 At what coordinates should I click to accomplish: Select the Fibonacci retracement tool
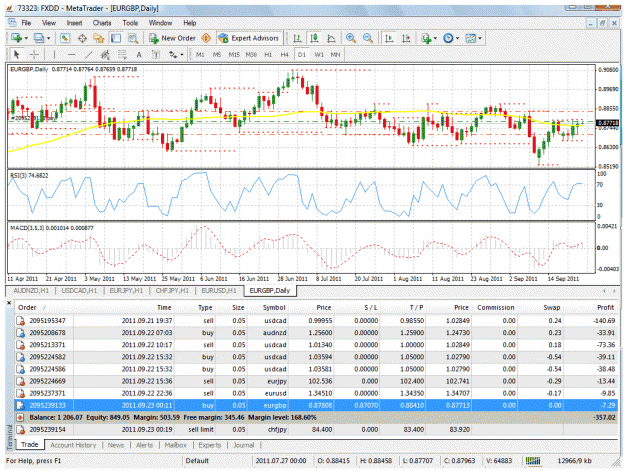[x=122, y=55]
